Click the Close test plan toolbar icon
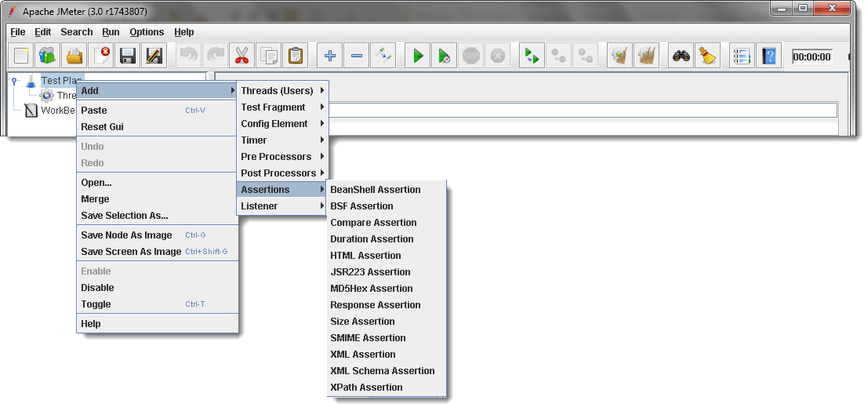Image resolution: width=868 pixels, height=404 pixels. [x=101, y=56]
